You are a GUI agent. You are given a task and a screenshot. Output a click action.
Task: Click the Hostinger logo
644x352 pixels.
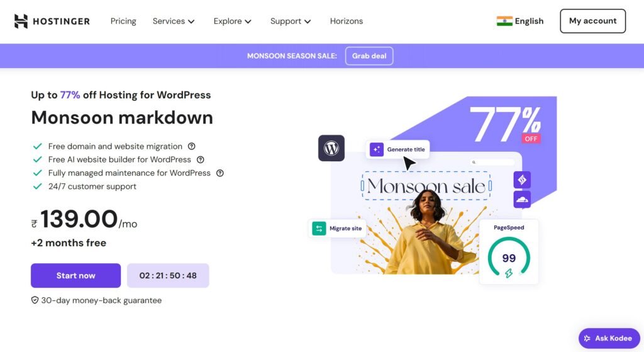[52, 21]
